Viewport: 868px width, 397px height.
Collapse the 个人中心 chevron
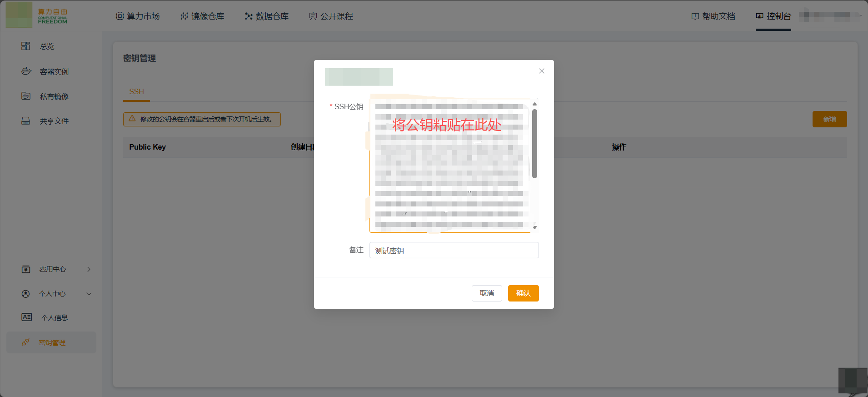89,294
